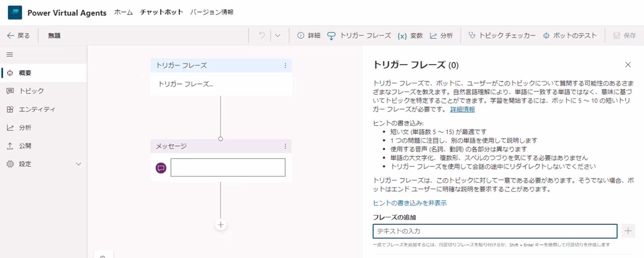Screen dimensions: 644x258
Task: Open トピック チェッカー in the toolbar
Action: [x=502, y=35]
